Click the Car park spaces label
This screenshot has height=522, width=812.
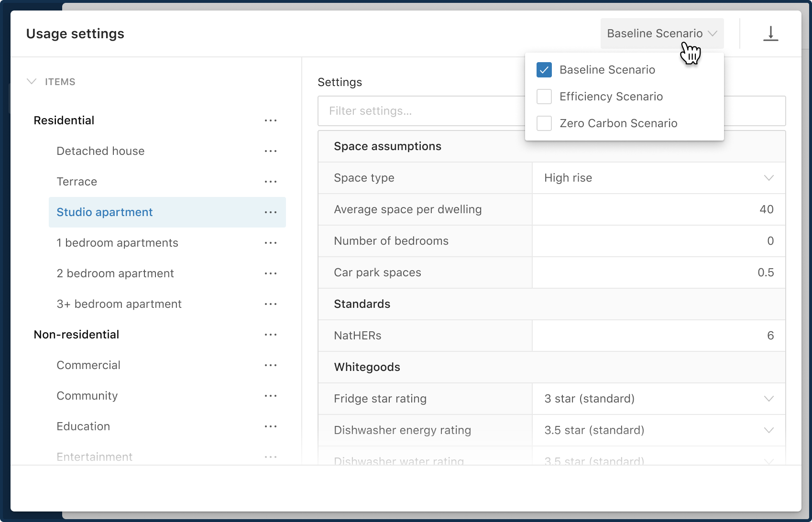click(377, 272)
